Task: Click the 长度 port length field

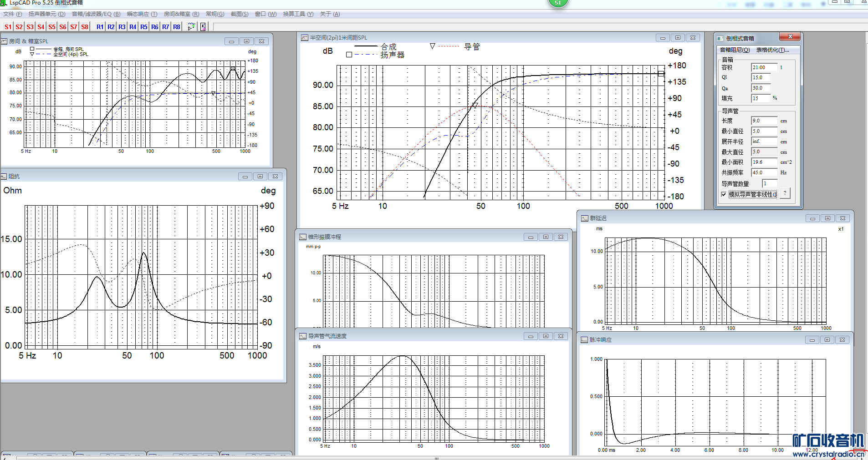Action: click(x=764, y=121)
